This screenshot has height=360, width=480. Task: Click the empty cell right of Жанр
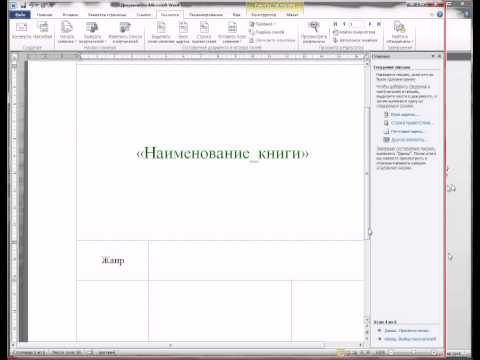[x=256, y=260]
